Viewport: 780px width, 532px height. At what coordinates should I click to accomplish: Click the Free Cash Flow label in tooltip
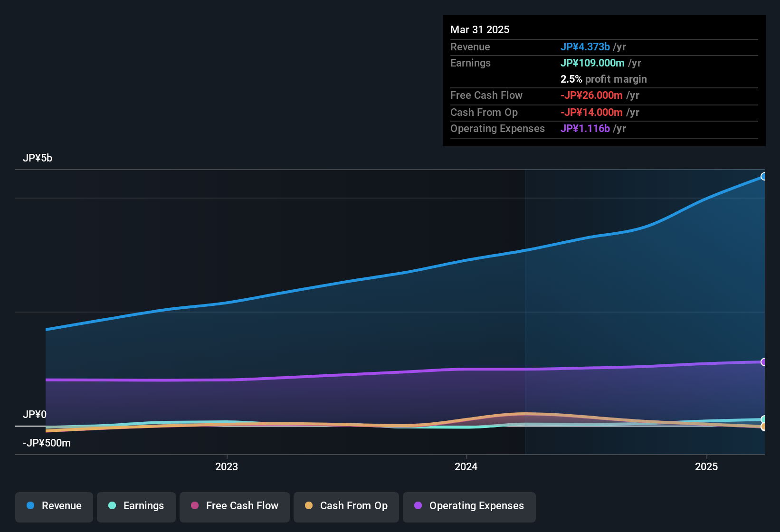point(486,95)
